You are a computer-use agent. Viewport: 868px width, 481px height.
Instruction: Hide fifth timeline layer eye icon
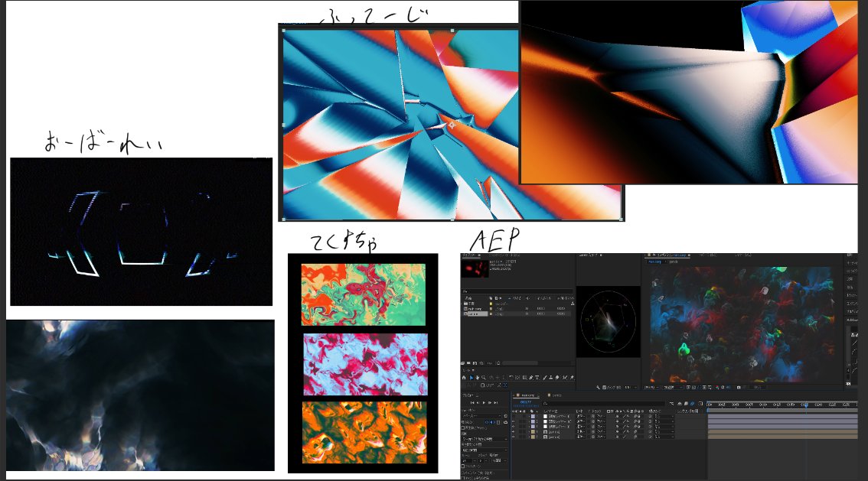(x=513, y=437)
